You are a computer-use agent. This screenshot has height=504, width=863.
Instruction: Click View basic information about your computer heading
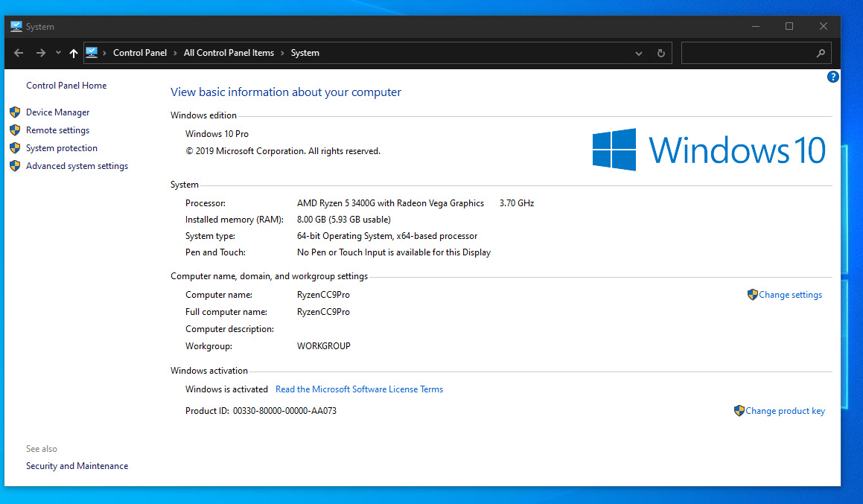(x=286, y=92)
